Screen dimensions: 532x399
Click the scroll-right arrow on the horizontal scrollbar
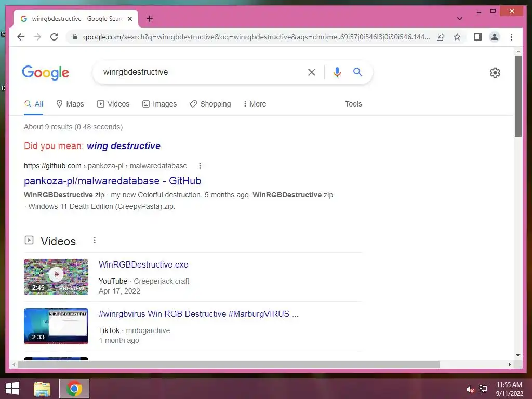(509, 364)
